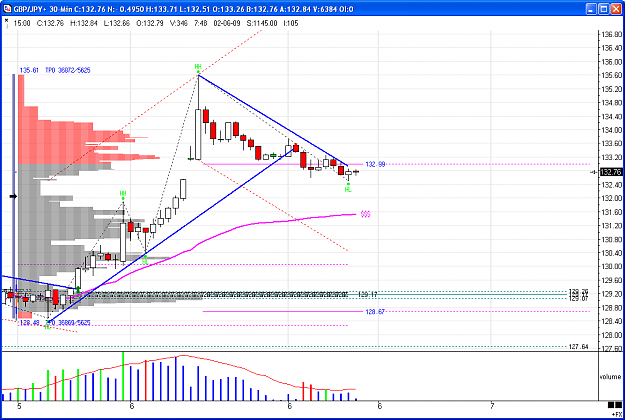
Task: Click the HH marker near 132.00 swing high
Action: (123, 193)
